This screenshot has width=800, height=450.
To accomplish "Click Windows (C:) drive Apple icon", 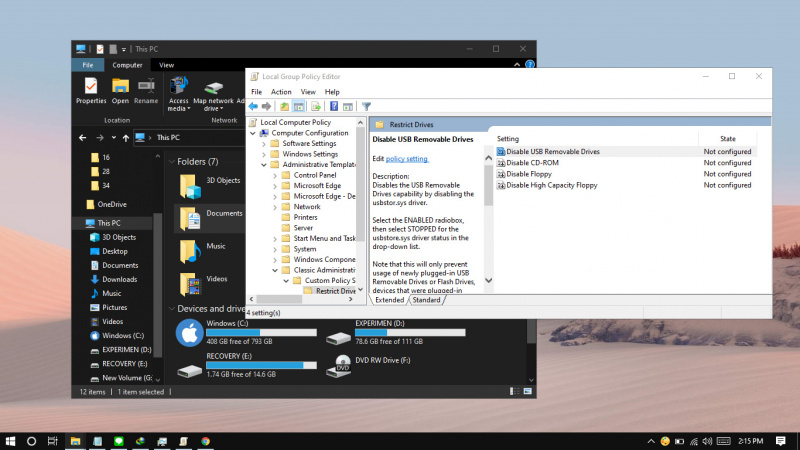I will [x=189, y=333].
